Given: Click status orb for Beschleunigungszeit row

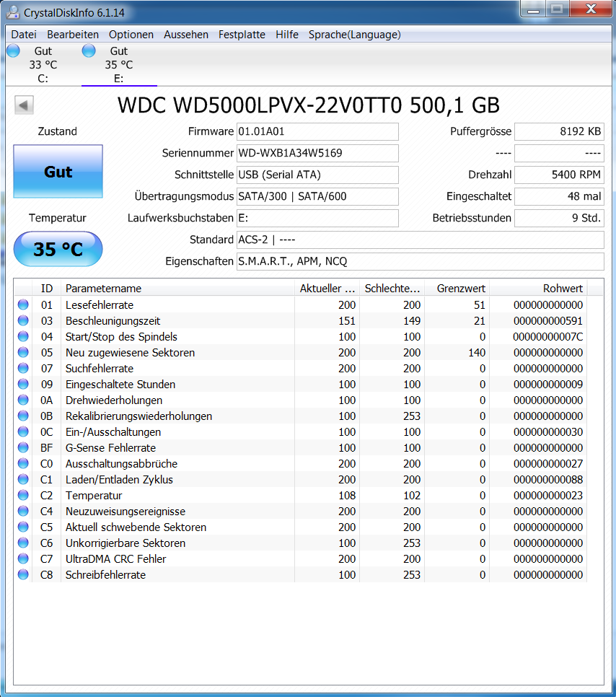Looking at the screenshot, I should [23, 320].
